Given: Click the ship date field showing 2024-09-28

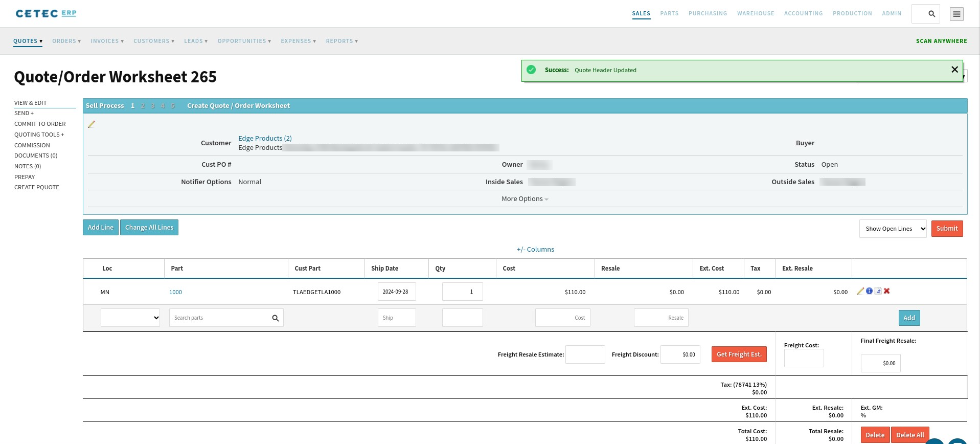Looking at the screenshot, I should 397,292.
